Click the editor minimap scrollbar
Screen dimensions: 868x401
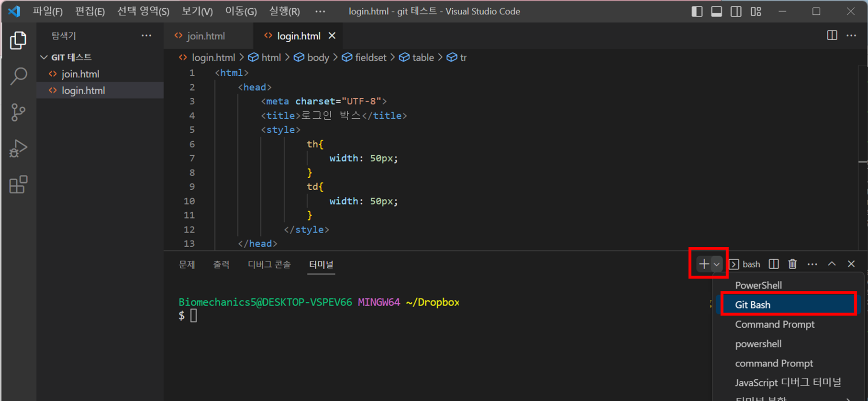pyautogui.click(x=863, y=158)
